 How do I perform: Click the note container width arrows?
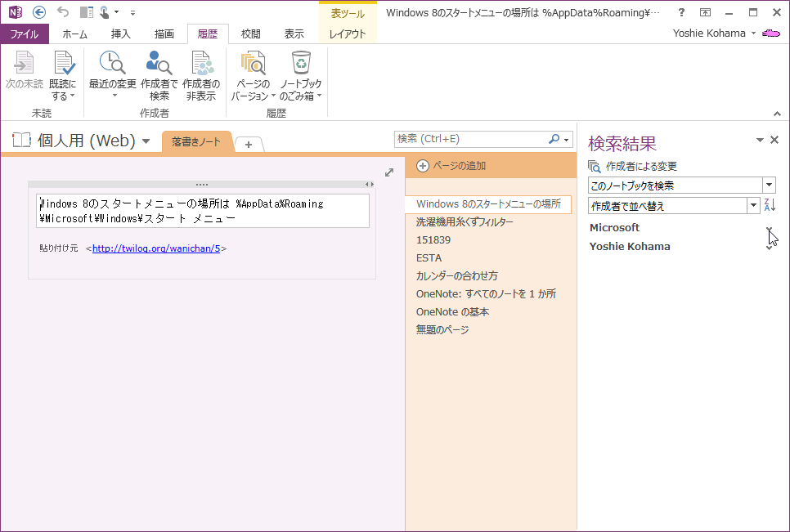tap(370, 184)
